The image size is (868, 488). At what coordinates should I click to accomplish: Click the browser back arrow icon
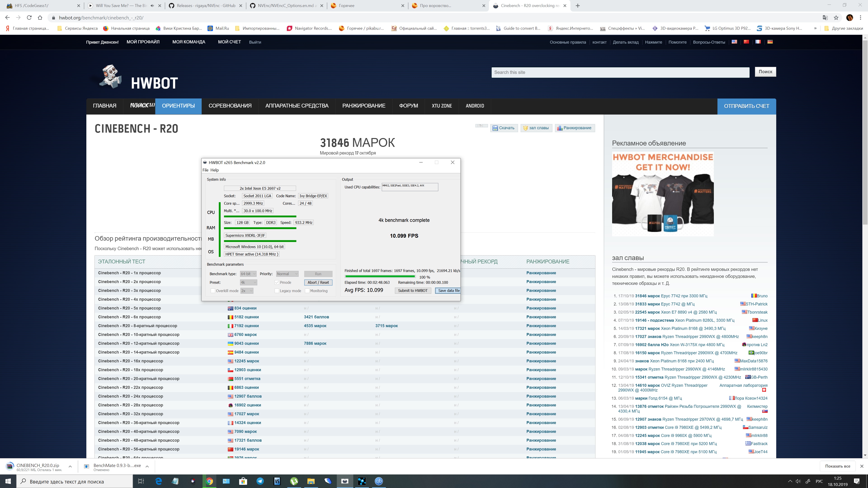click(x=7, y=18)
